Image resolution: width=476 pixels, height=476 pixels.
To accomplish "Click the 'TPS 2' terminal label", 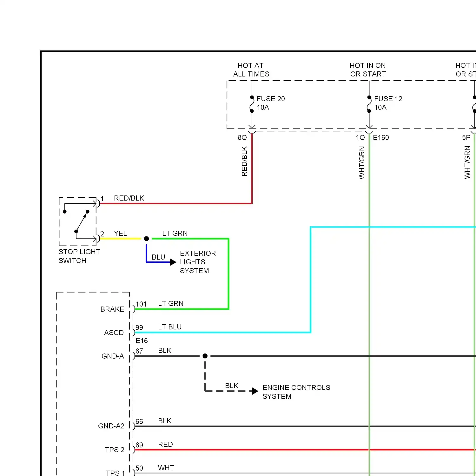I will click(115, 450).
